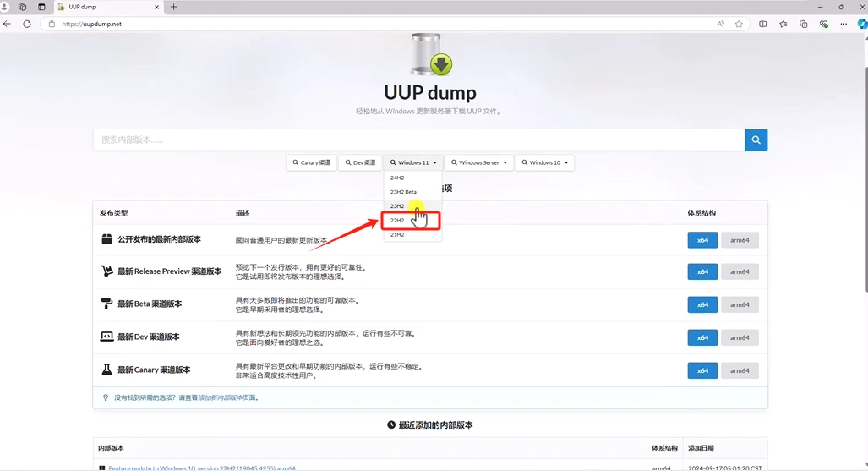Image resolution: width=868 pixels, height=471 pixels.
Task: Click arm64 for Beta channel build
Action: click(x=739, y=304)
